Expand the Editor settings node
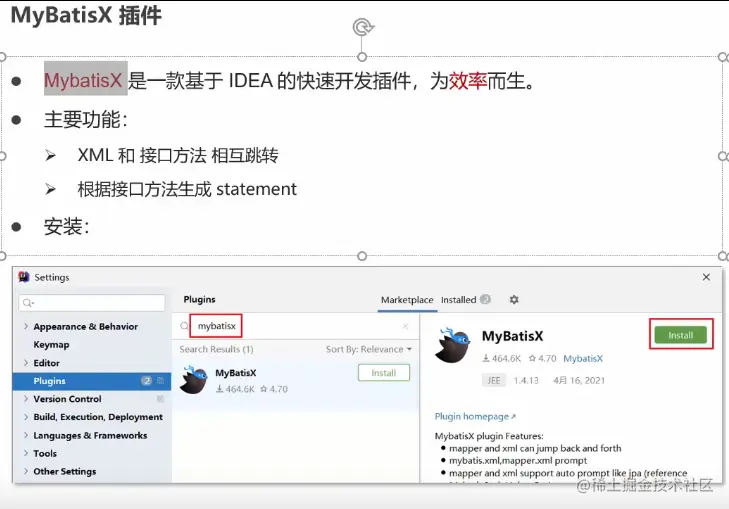 point(26,363)
